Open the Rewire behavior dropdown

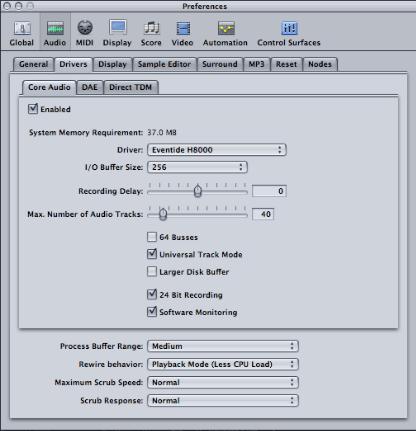coord(223,364)
